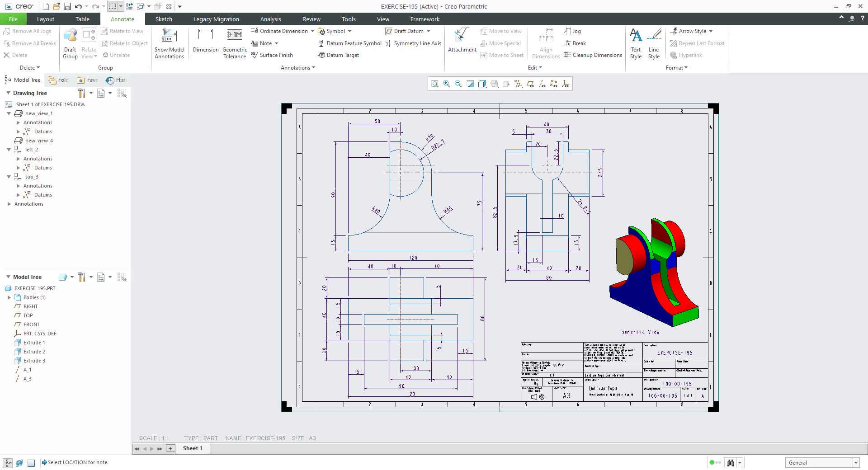Image resolution: width=868 pixels, height=470 pixels.
Task: Collapse the new_view_1 tree node
Action: (9, 113)
